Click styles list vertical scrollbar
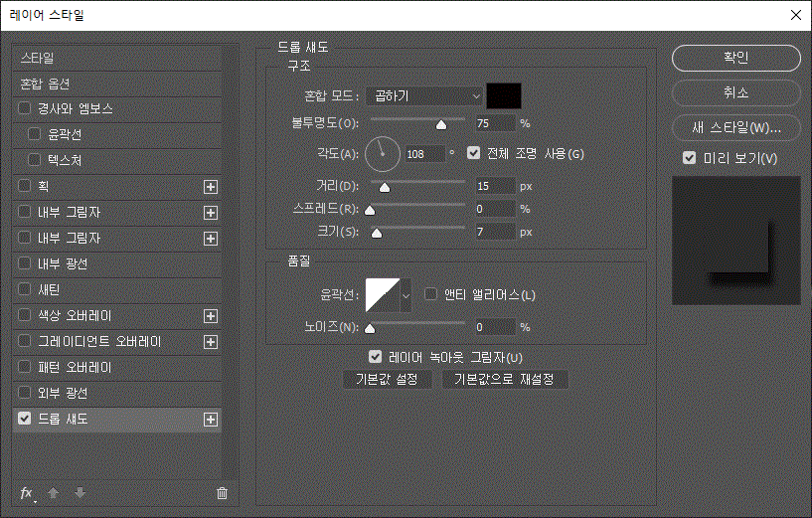 (232, 261)
